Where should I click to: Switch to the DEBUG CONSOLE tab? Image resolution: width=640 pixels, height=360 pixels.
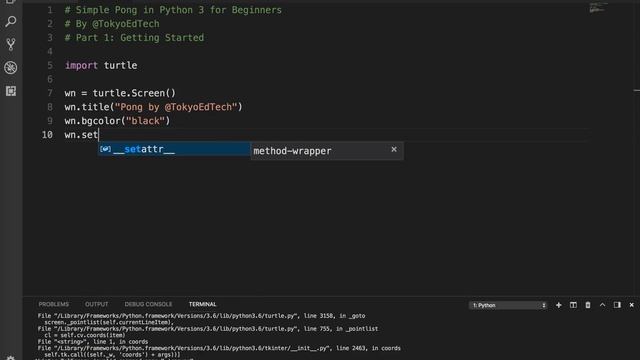click(x=148, y=304)
